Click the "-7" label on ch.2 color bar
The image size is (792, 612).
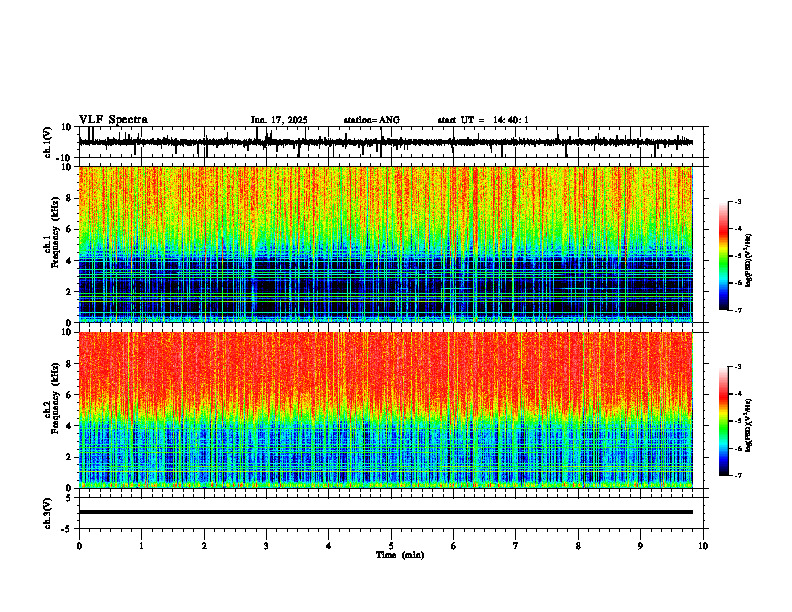coord(738,476)
